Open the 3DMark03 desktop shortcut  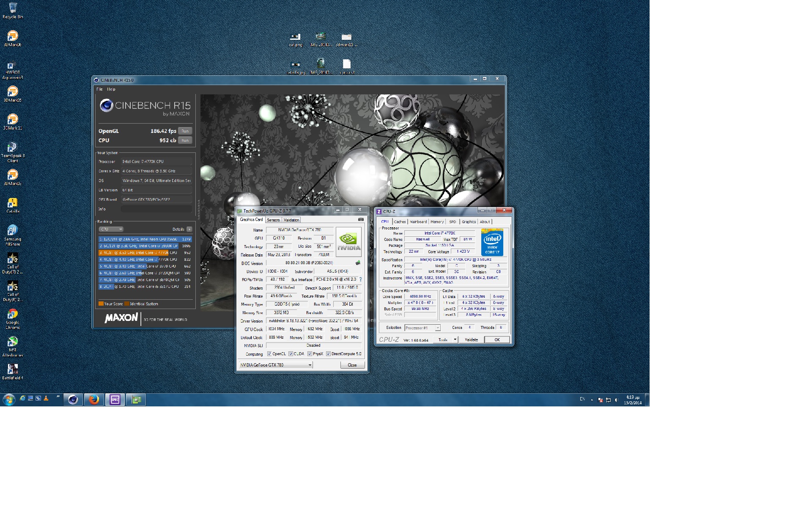[13, 177]
